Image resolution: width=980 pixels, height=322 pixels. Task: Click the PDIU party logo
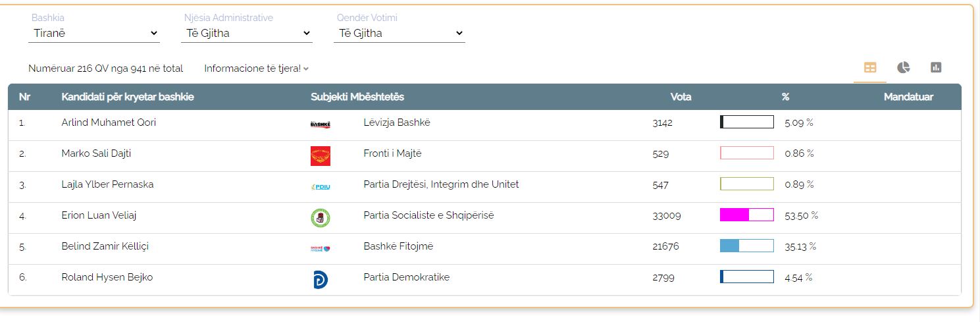(x=321, y=186)
